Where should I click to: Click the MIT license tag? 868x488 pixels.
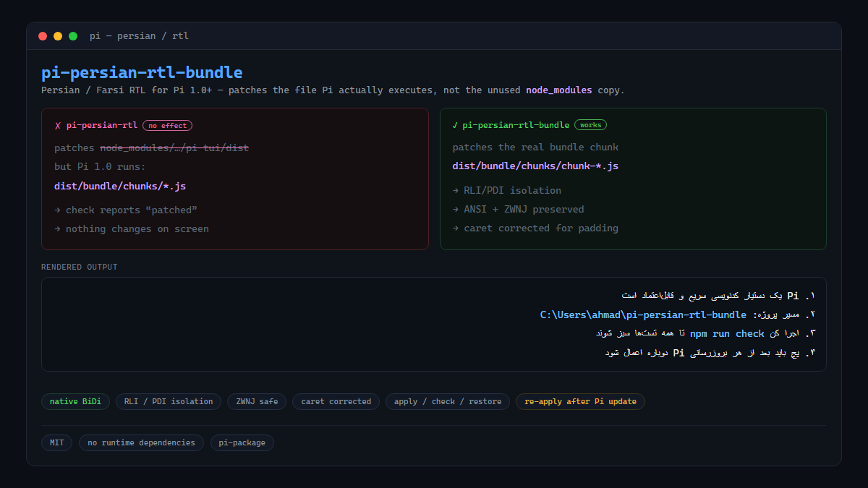[57, 442]
